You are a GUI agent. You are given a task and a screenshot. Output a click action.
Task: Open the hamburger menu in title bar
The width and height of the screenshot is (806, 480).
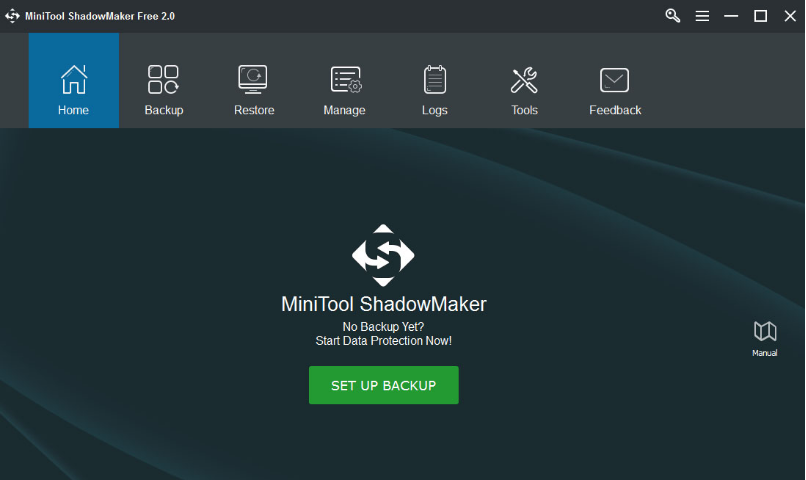tap(702, 16)
